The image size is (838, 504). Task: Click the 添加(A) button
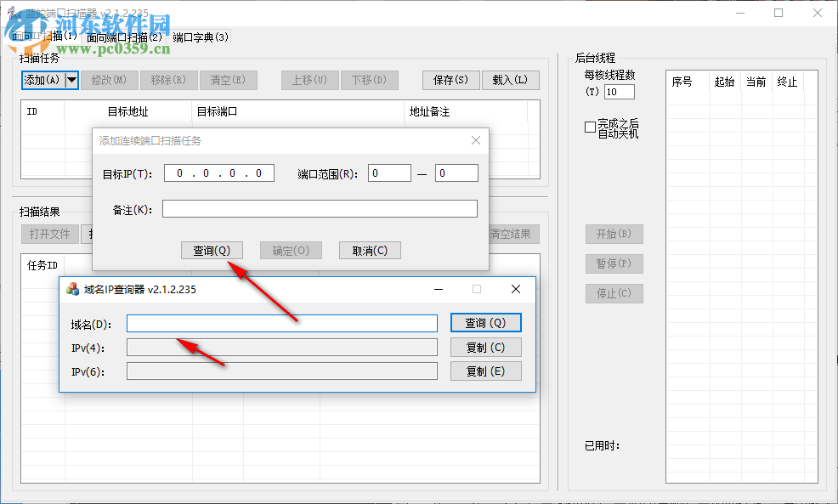[43, 80]
